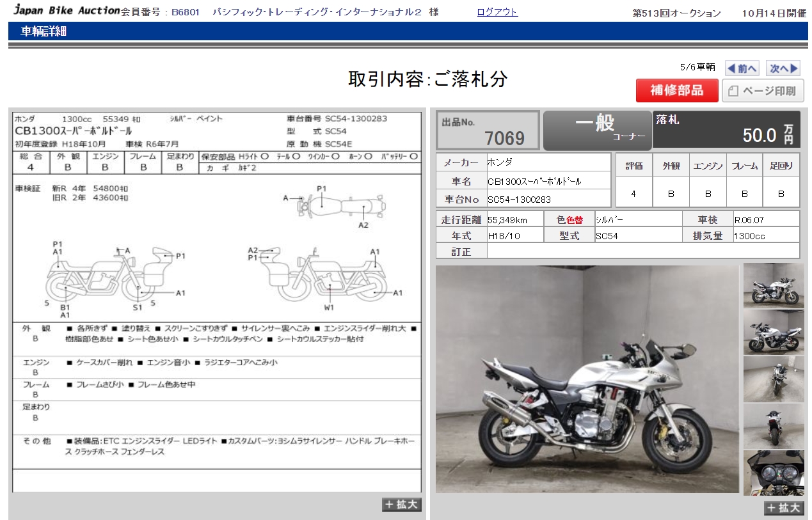Viewport: 812px width, 520px height.
Task: Click the 一般コーナー label
Action: click(597, 130)
